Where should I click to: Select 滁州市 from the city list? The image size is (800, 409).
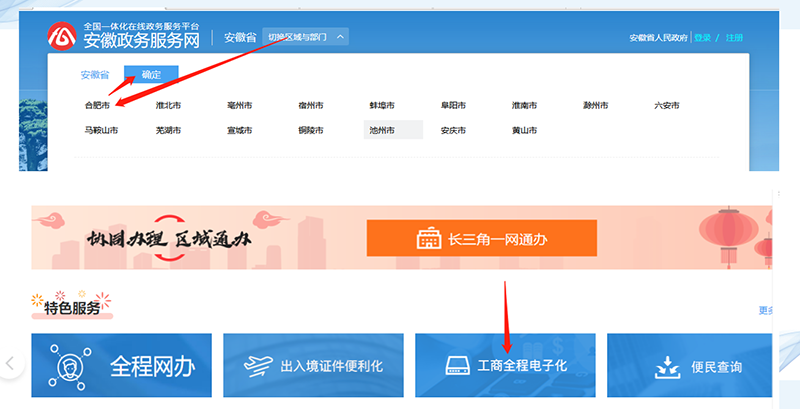595,106
